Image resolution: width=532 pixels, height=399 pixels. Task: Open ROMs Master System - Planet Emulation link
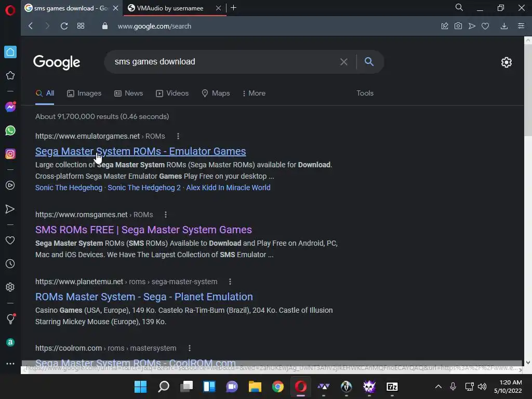click(144, 297)
